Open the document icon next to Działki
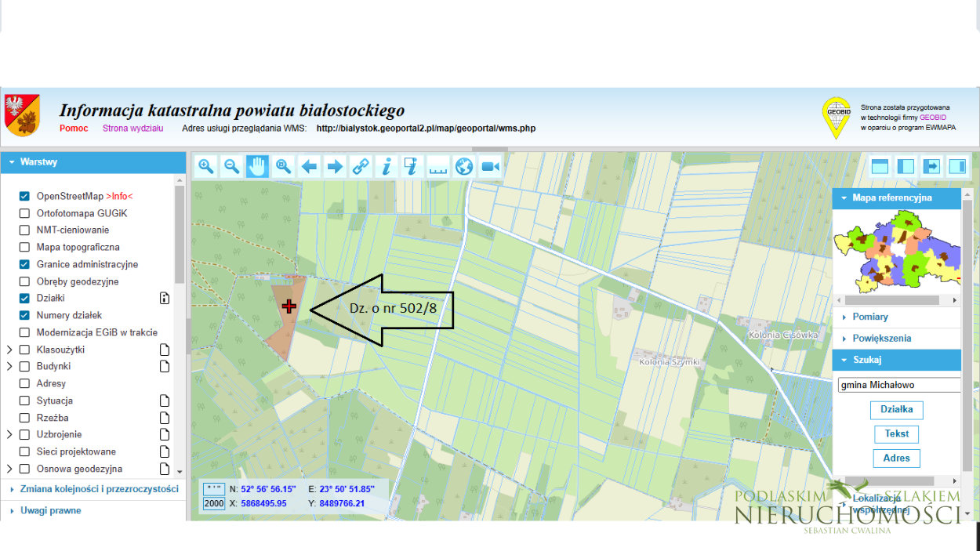Screen dimensions: 980x551 164,298
